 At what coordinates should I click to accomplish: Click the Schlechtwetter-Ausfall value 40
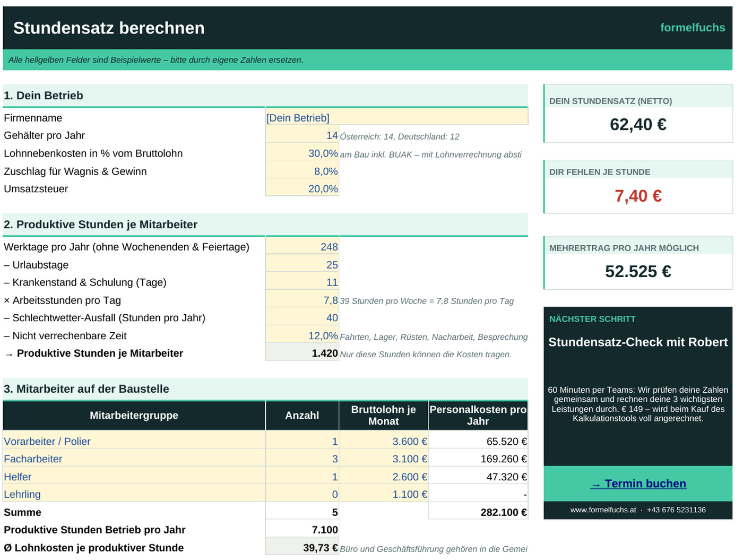(302, 317)
